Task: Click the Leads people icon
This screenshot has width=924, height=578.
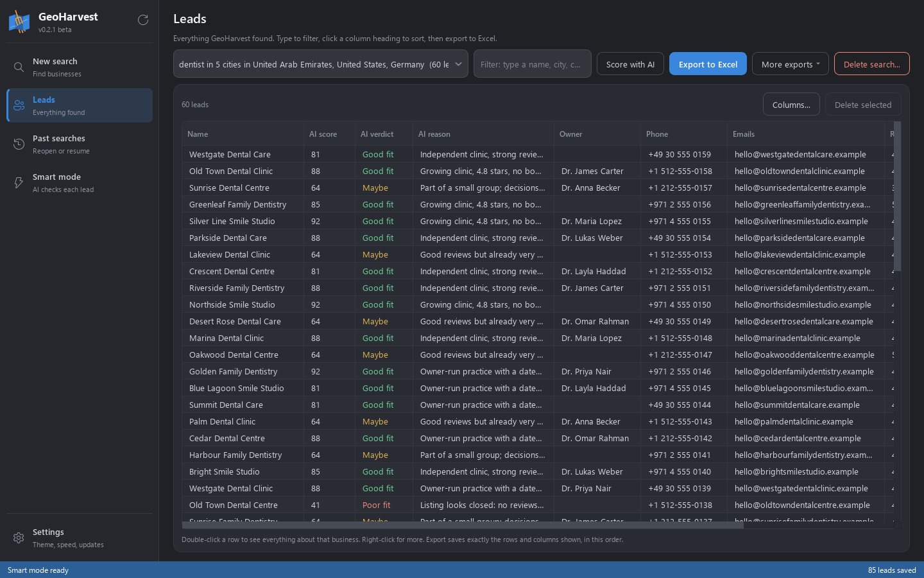Action: click(19, 106)
